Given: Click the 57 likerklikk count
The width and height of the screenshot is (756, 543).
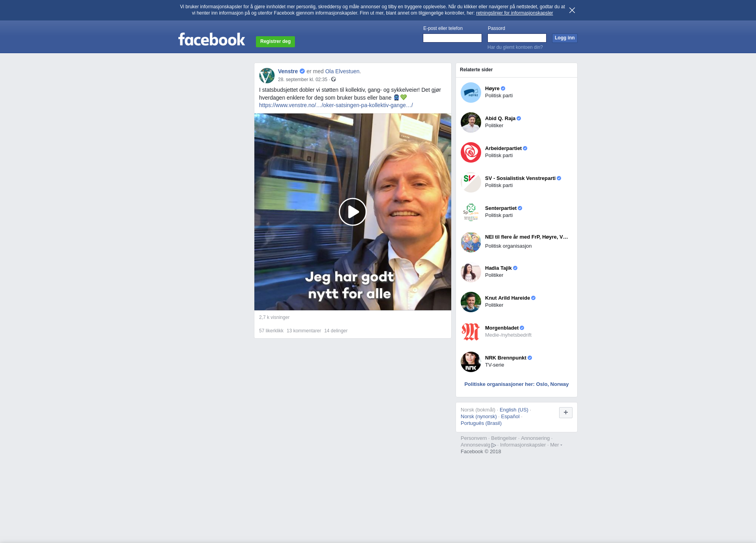Looking at the screenshot, I should 271,331.
